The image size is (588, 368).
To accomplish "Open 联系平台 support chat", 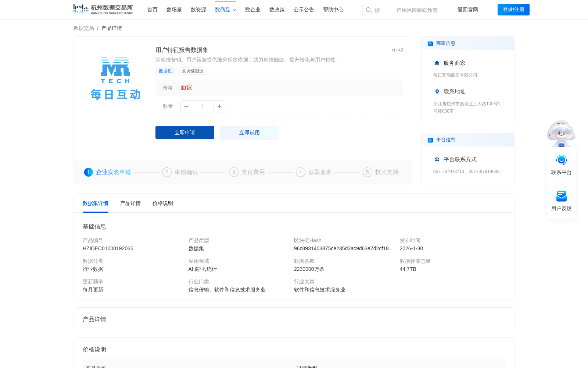I will 562,165.
